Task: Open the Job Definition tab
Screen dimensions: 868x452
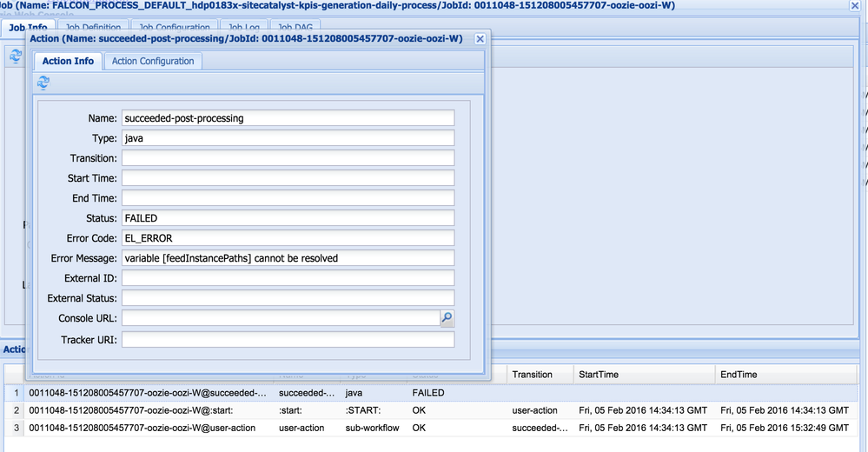Action: point(93,27)
